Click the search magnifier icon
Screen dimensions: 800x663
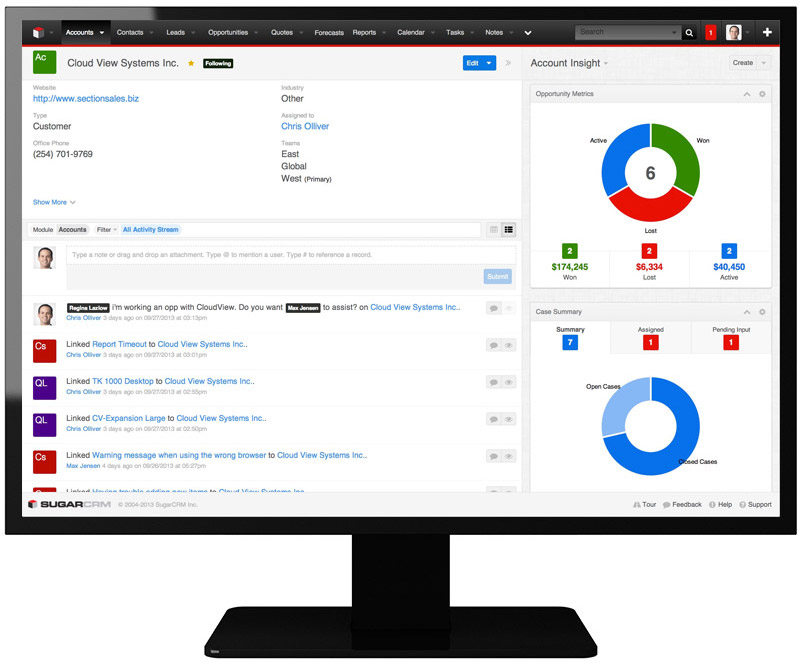[689, 33]
